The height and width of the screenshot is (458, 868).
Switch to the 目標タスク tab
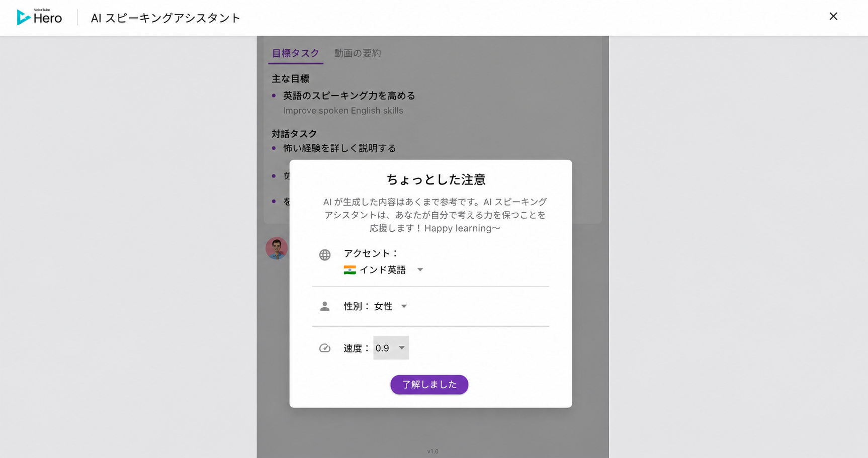click(296, 53)
